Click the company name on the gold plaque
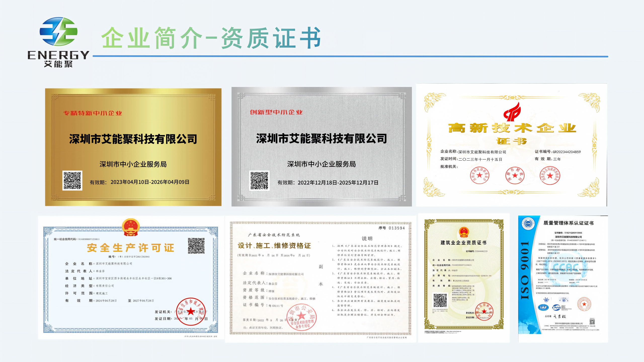This screenshot has height=362, width=644. (x=133, y=139)
